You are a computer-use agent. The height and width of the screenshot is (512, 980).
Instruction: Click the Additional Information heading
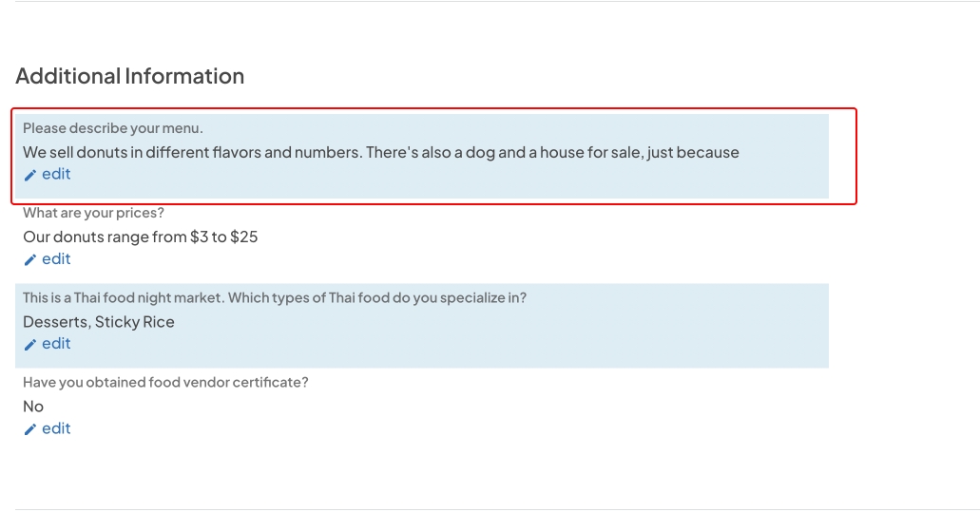(129, 76)
